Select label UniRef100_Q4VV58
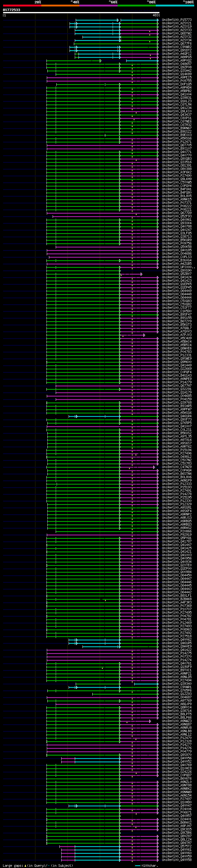 point(176,860)
